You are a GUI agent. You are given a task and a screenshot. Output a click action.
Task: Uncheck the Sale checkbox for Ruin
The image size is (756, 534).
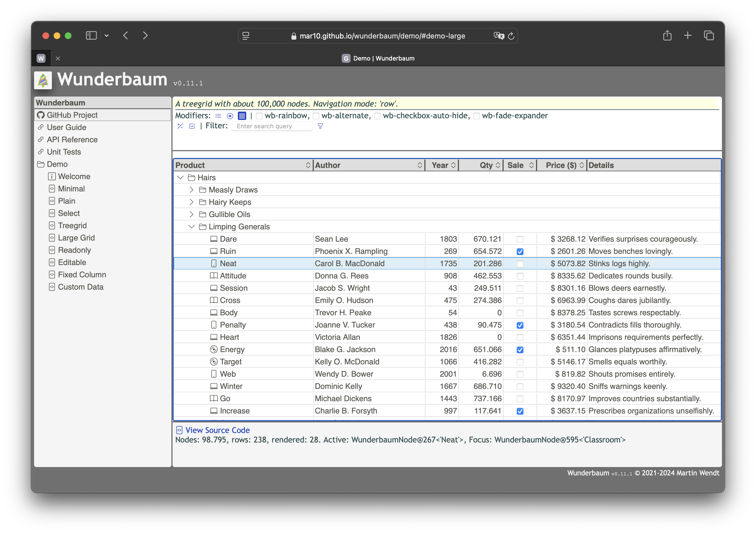[x=520, y=252]
